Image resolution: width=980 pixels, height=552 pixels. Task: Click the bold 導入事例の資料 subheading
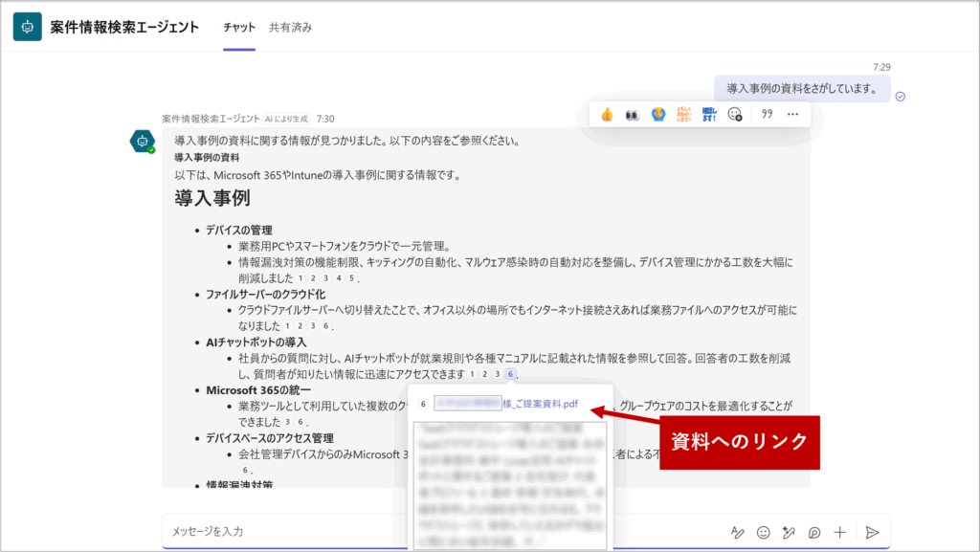(x=207, y=157)
